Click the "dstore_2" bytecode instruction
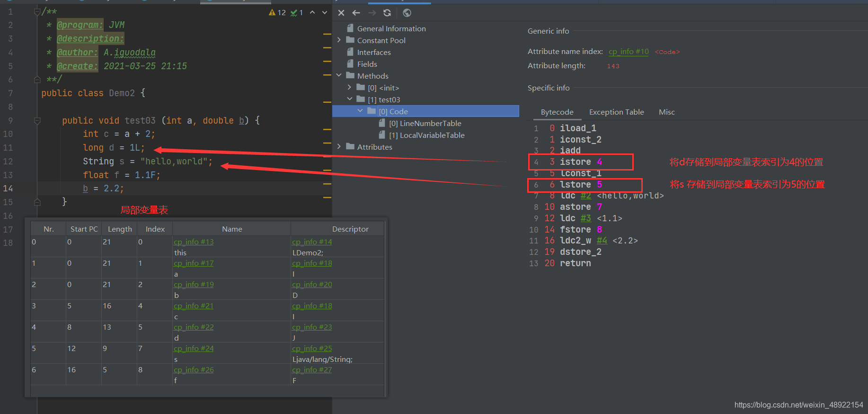This screenshot has width=868, height=414. tap(580, 252)
